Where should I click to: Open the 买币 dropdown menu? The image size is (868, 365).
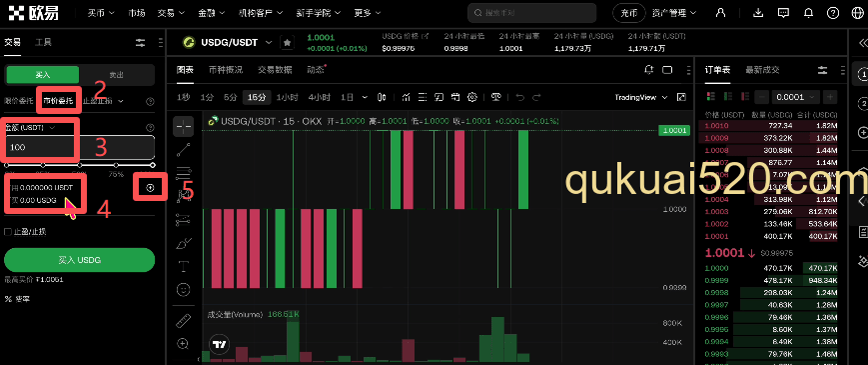101,13
